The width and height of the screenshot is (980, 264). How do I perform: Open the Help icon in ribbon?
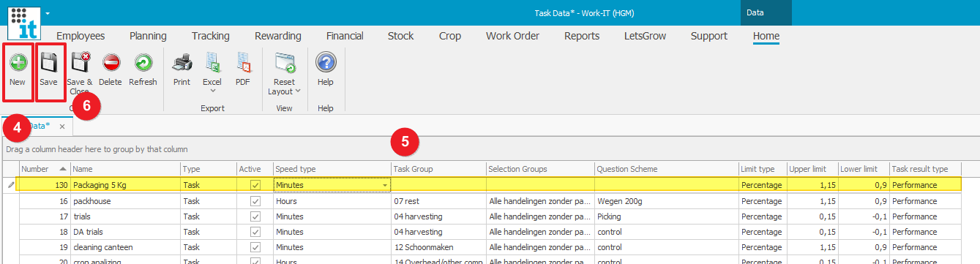tap(326, 63)
